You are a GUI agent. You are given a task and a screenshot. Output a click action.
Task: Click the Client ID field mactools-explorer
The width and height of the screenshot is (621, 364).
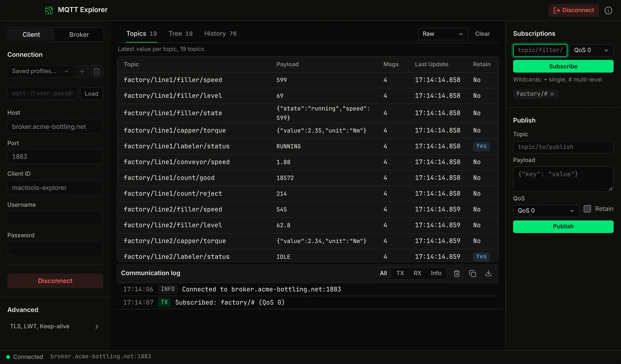point(55,188)
